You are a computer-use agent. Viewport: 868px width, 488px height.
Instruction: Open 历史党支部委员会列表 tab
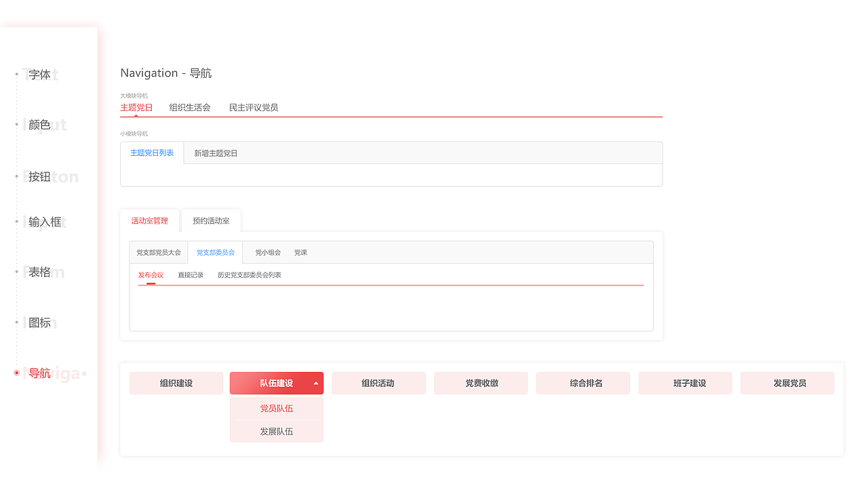pos(250,275)
